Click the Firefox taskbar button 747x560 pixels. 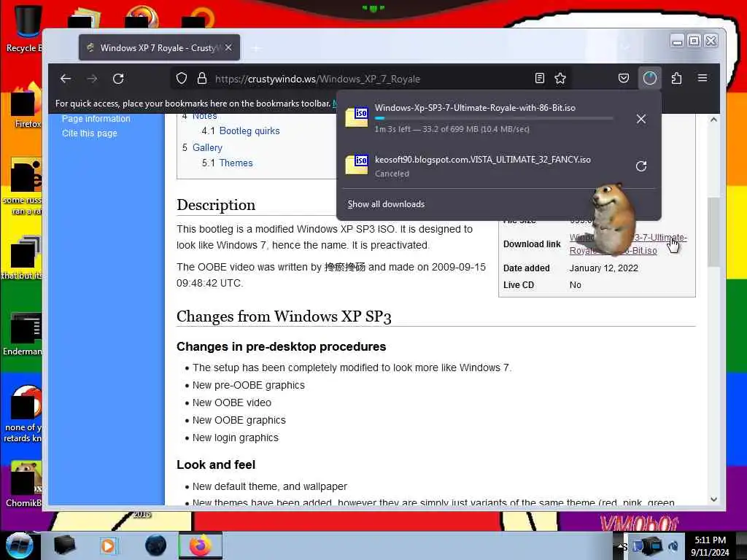tap(201, 545)
